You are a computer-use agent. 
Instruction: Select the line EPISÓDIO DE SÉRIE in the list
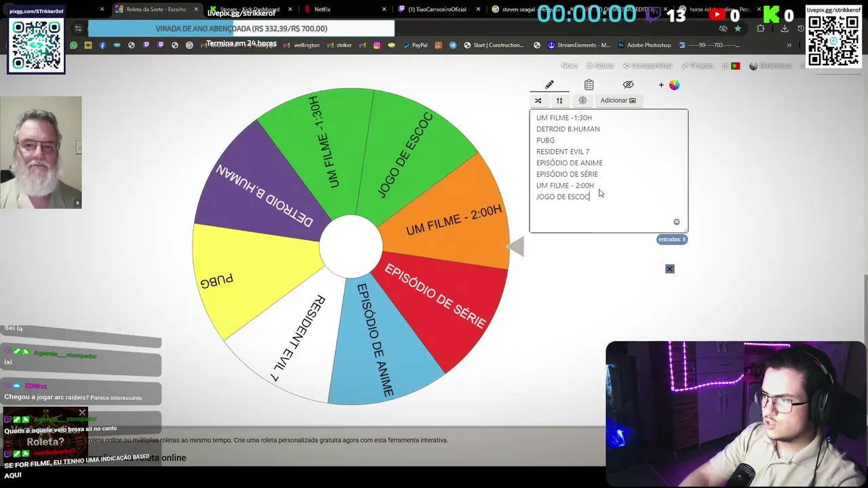point(567,174)
